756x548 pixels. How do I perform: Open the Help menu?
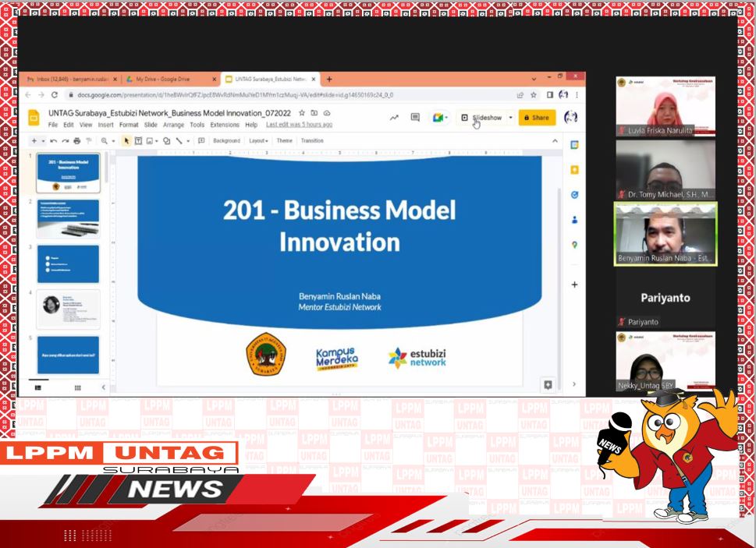[251, 125]
